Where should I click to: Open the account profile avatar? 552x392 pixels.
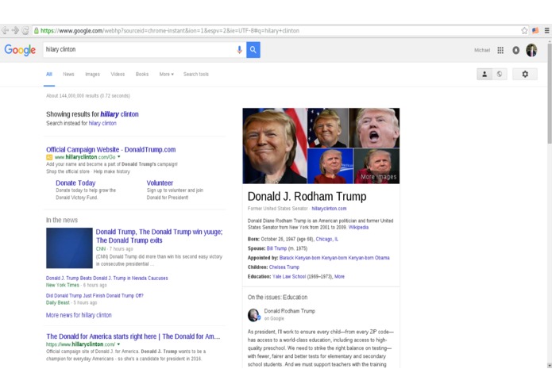531,50
